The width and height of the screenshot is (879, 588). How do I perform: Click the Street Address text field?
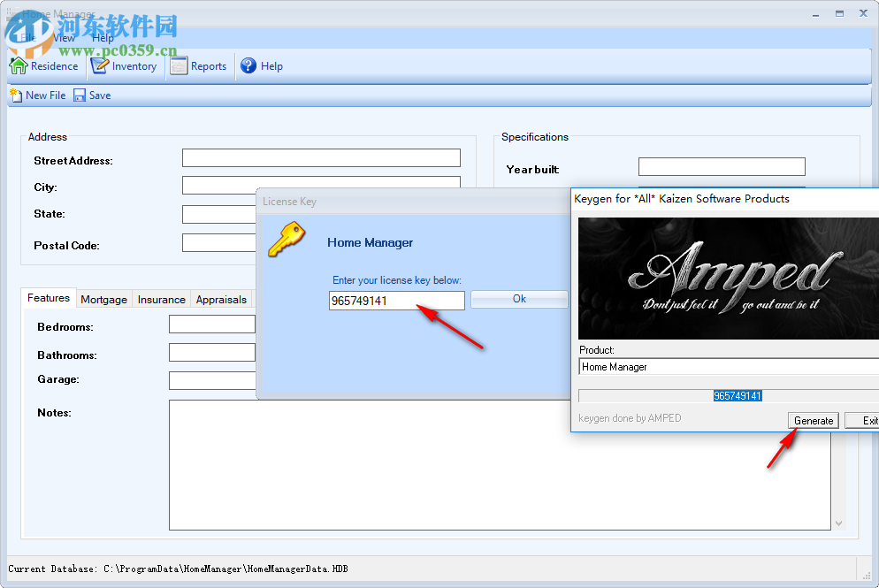pos(320,157)
